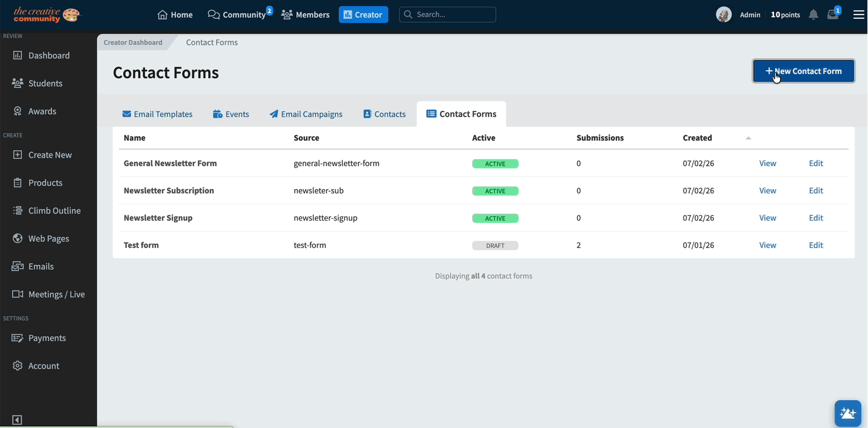This screenshot has width=868, height=428.
Task: Sort by the Name column header
Action: [135, 138]
